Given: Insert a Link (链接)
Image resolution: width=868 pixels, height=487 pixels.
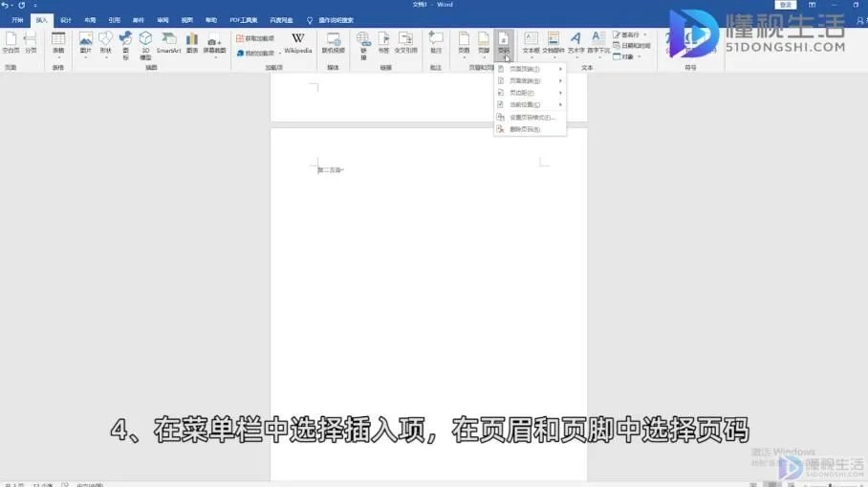Looking at the screenshot, I should click(363, 45).
